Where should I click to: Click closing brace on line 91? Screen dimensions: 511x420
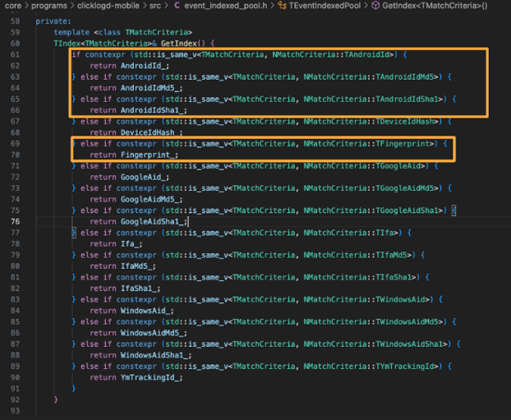[x=74, y=389]
